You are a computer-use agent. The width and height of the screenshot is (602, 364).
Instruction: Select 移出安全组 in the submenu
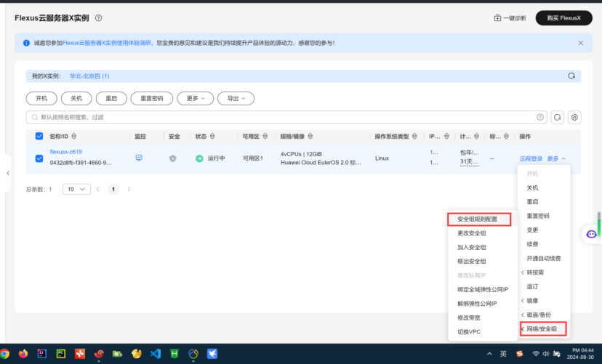(471, 262)
